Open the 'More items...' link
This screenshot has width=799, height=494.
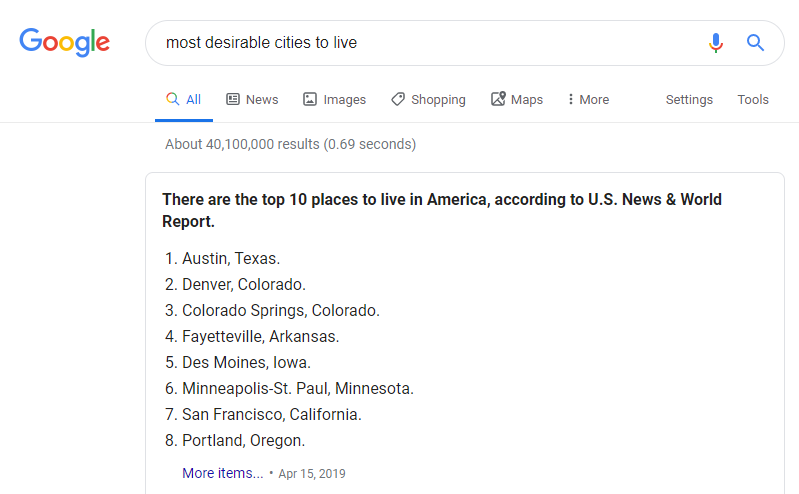pos(223,473)
